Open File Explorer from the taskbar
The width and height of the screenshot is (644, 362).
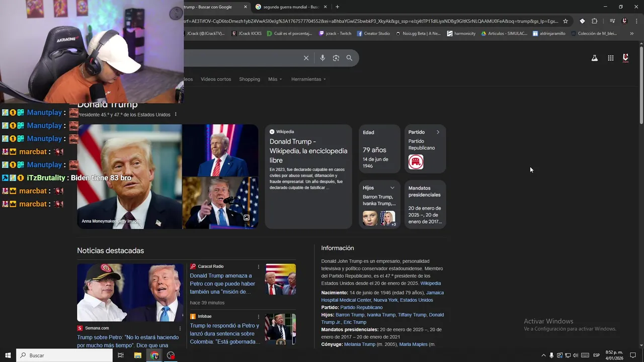point(138,355)
